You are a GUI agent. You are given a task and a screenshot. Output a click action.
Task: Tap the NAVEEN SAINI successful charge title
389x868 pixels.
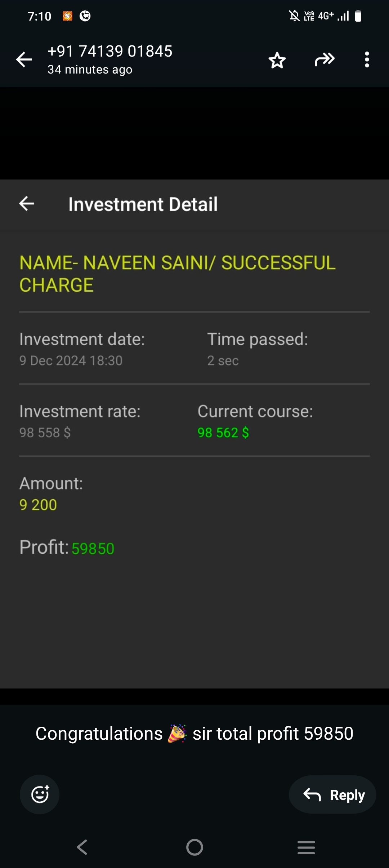click(177, 274)
